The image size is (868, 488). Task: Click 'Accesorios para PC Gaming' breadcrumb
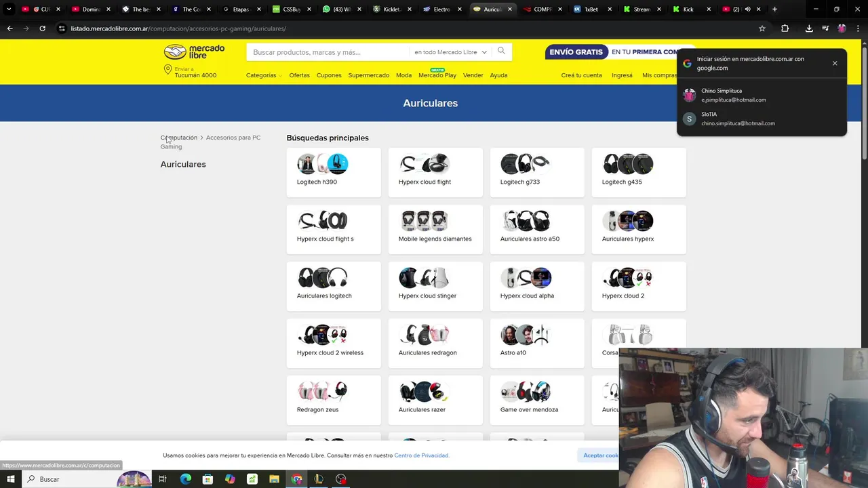tap(210, 142)
